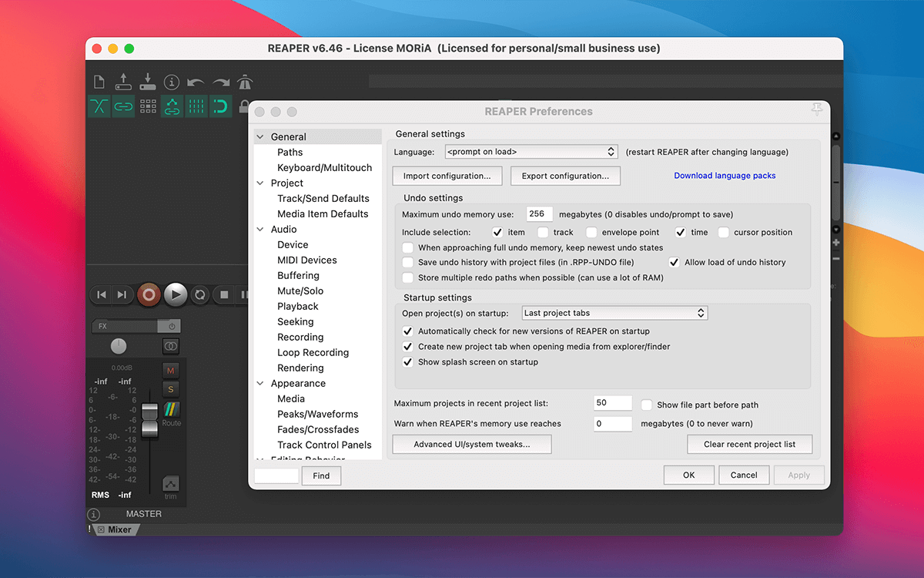
Task: Open the master track FX button
Action: coord(124,326)
